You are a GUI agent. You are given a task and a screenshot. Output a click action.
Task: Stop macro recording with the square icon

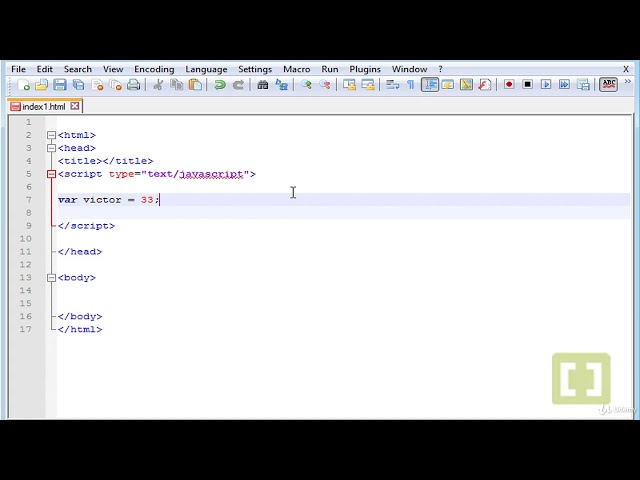pos(527,84)
